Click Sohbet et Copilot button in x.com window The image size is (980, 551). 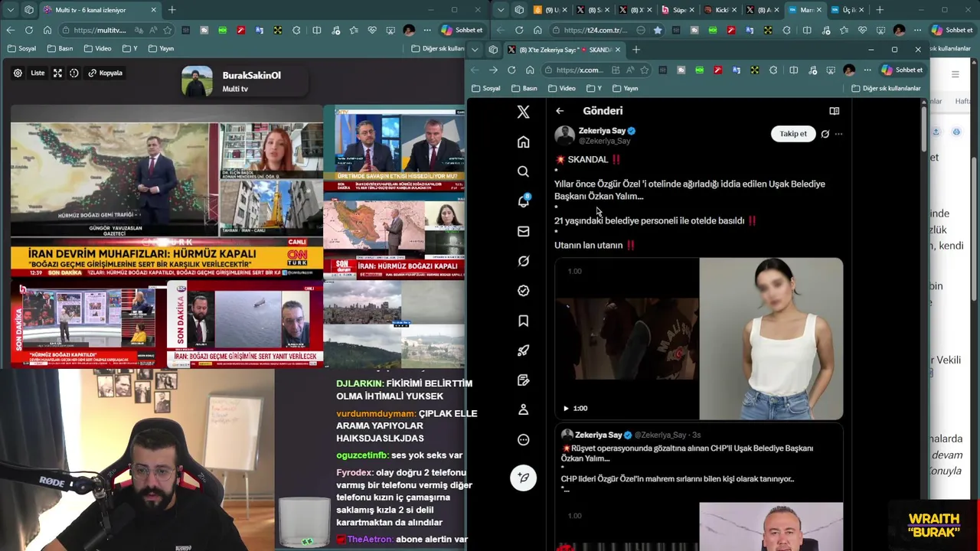(903, 70)
